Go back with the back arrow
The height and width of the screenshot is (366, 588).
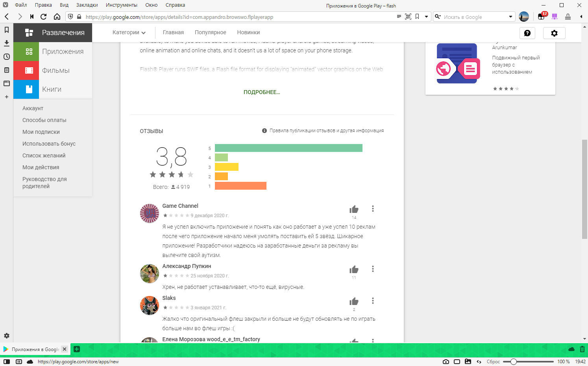[7, 17]
